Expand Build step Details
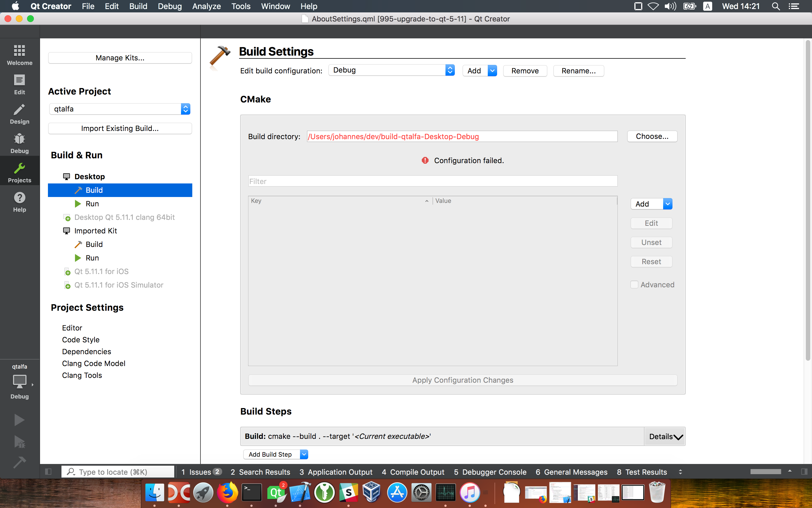Viewport: 812px width, 508px height. click(665, 436)
